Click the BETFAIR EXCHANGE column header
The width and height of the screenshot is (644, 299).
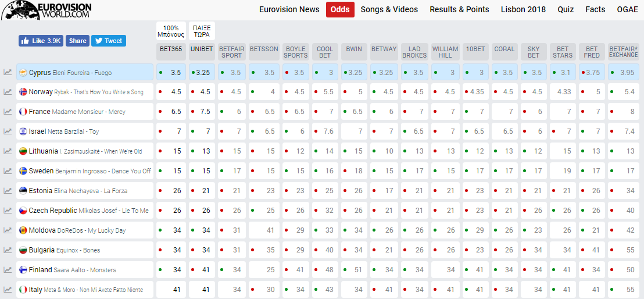pyautogui.click(x=624, y=52)
